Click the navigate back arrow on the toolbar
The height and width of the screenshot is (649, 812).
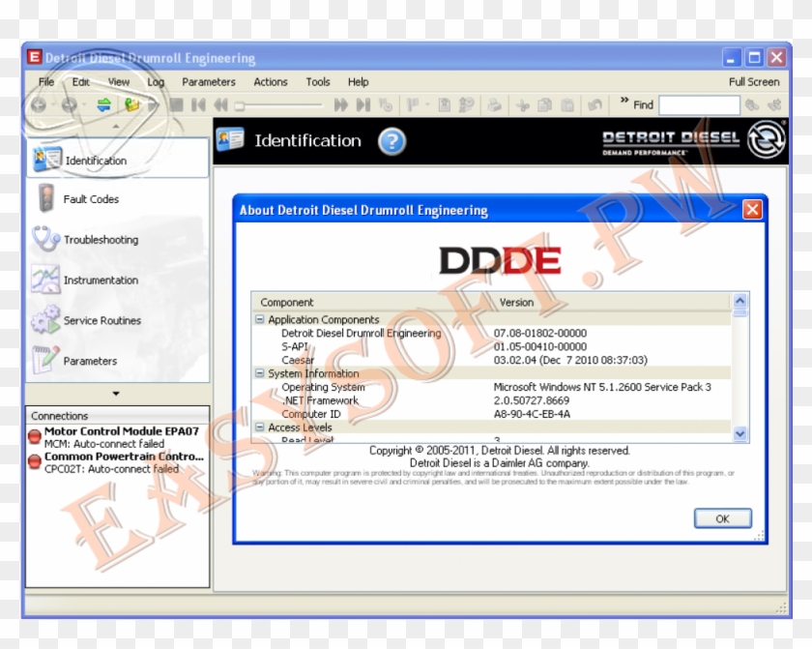39,104
